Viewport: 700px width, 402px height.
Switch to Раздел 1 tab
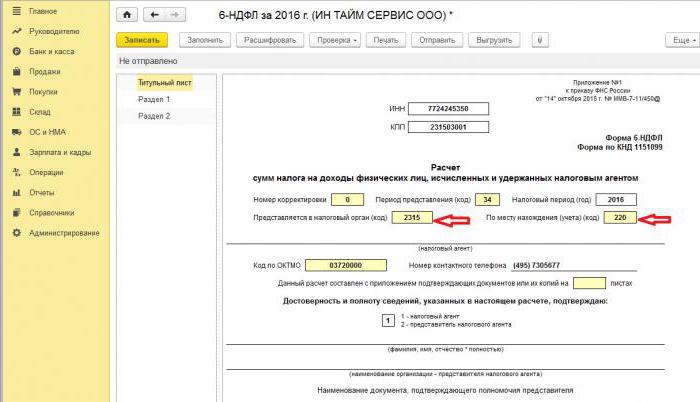click(x=154, y=100)
